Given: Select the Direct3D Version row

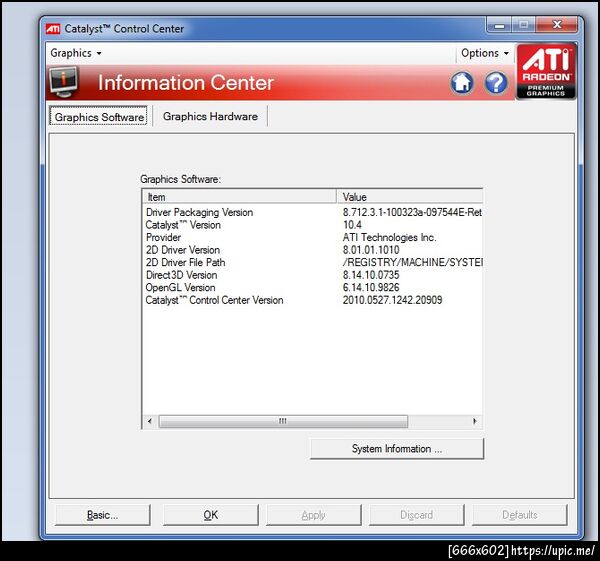Looking at the screenshot, I should coord(312,275).
